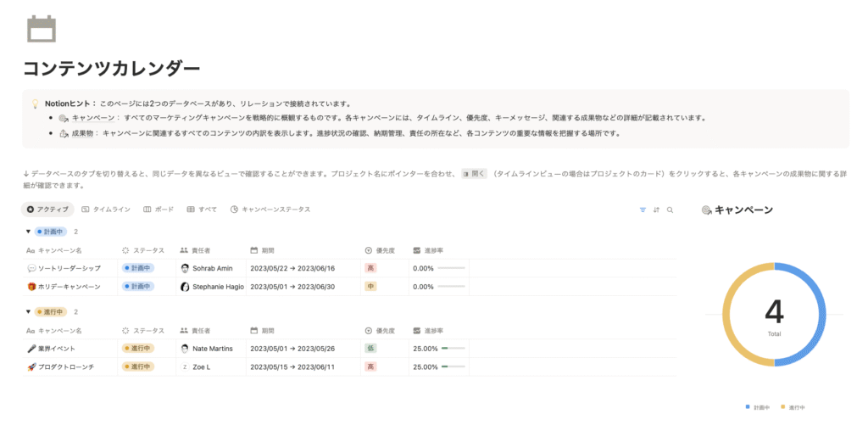
Task: Switch to the すべて view tab
Action: click(x=202, y=210)
